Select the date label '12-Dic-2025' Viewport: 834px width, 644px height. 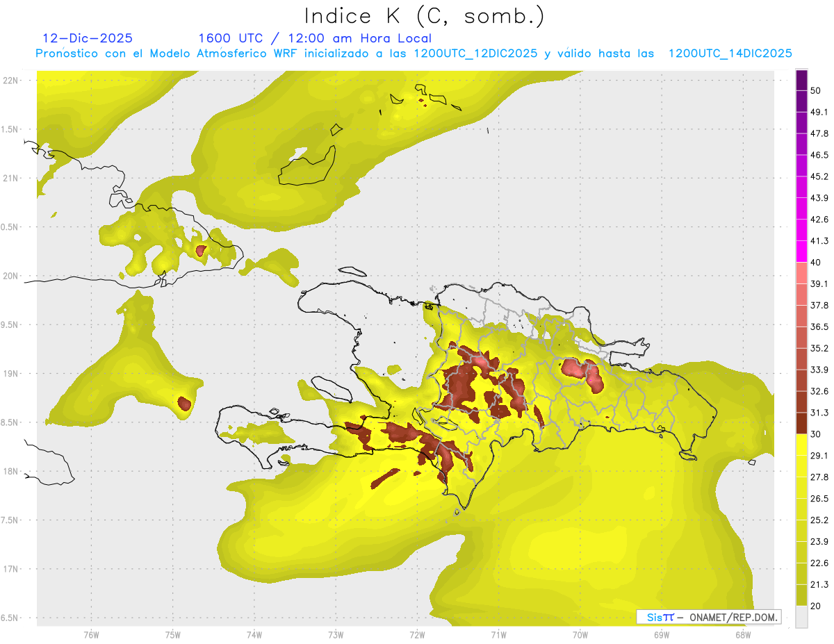[88, 38]
